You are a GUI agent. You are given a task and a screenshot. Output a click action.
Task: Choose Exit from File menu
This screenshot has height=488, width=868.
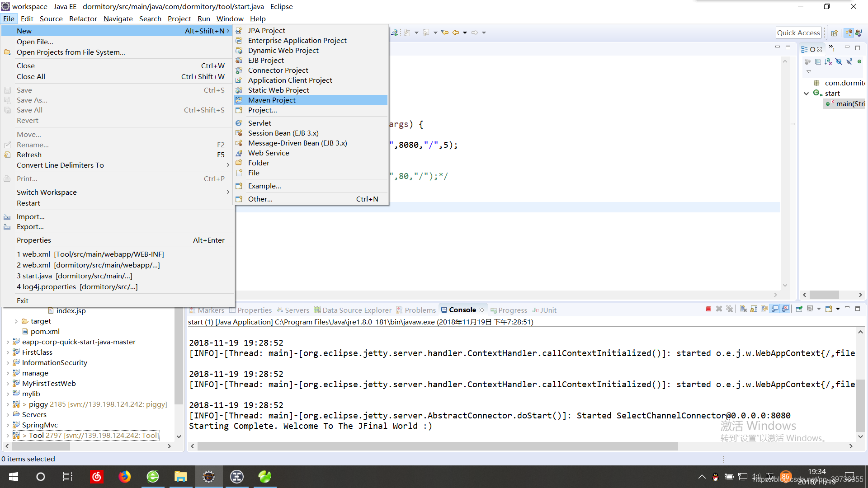pos(118,301)
